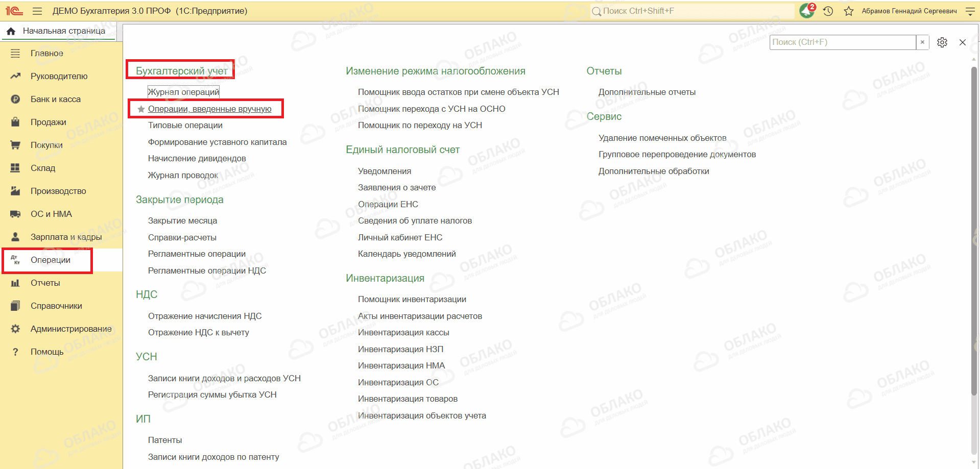Viewport: 980px width, 469px height.
Task: Open Операции, введенные вручную
Action: (x=210, y=109)
